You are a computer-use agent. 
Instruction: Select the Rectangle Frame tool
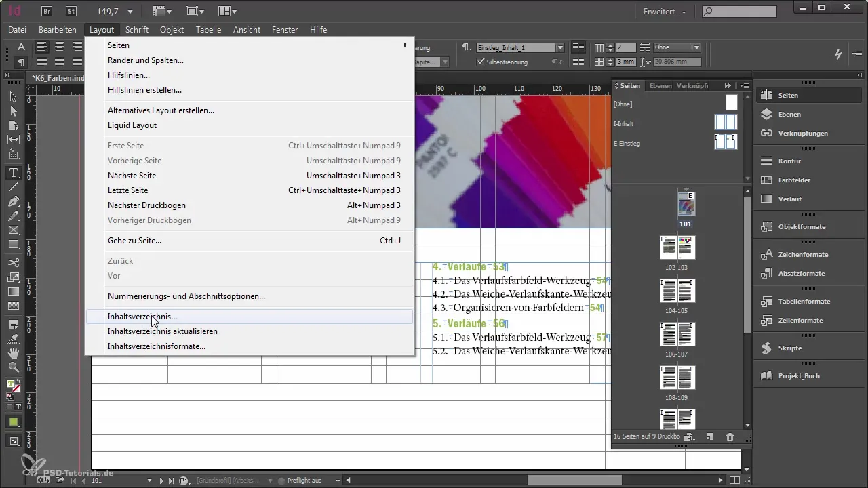14,230
